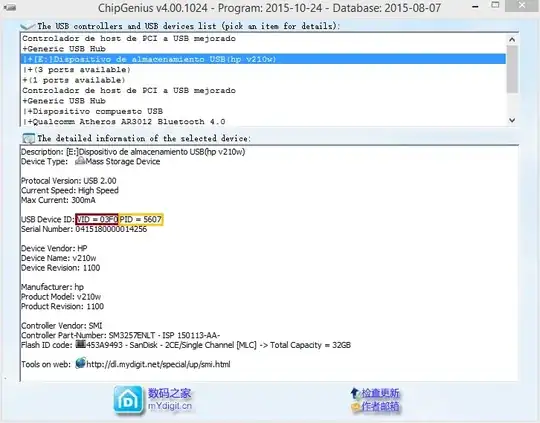Click the 'Product Model: v210w' line
The height and width of the screenshot is (423, 540).
61,297
